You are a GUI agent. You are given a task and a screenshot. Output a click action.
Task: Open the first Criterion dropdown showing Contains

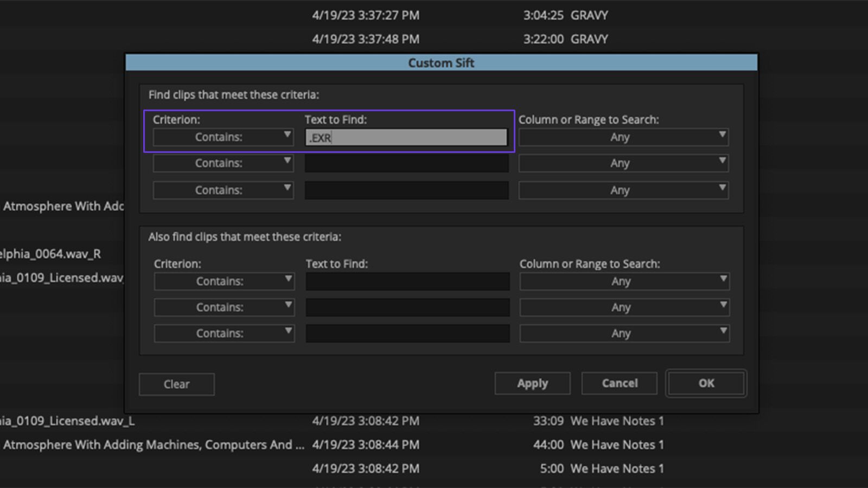click(x=222, y=137)
